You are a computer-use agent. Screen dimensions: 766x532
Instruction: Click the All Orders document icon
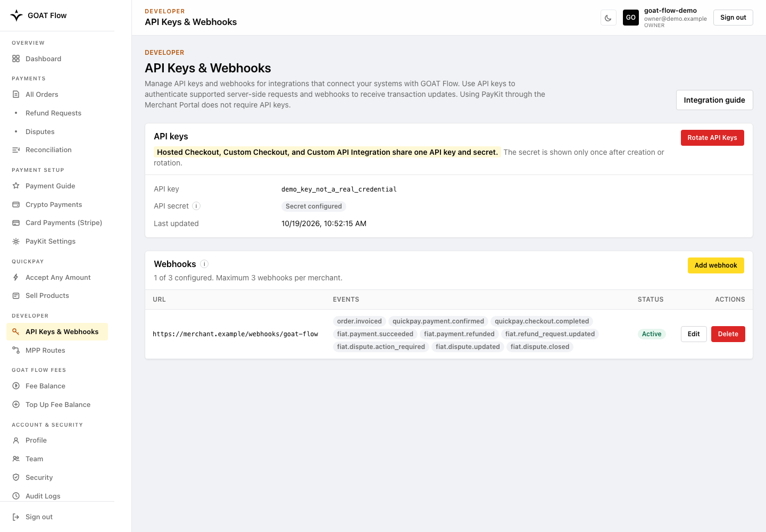16,94
